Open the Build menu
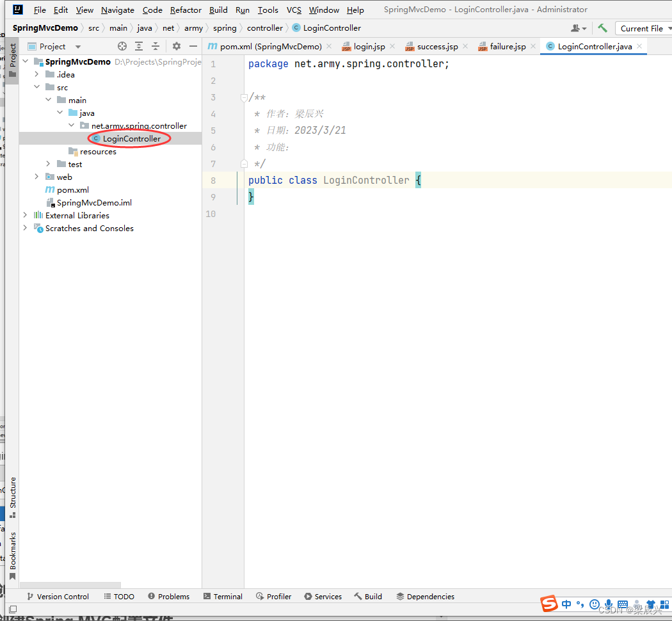672x621 pixels. [218, 10]
